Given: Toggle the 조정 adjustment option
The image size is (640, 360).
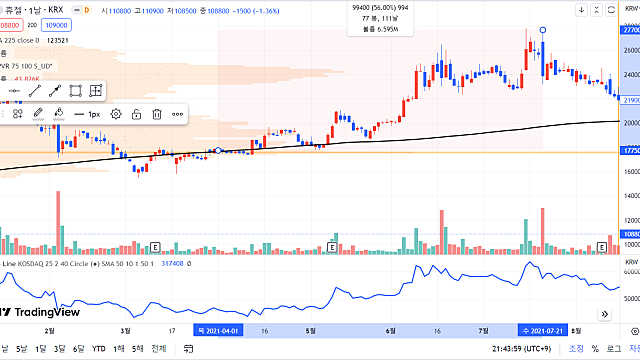Looking at the screenshot, I should click(x=576, y=349).
